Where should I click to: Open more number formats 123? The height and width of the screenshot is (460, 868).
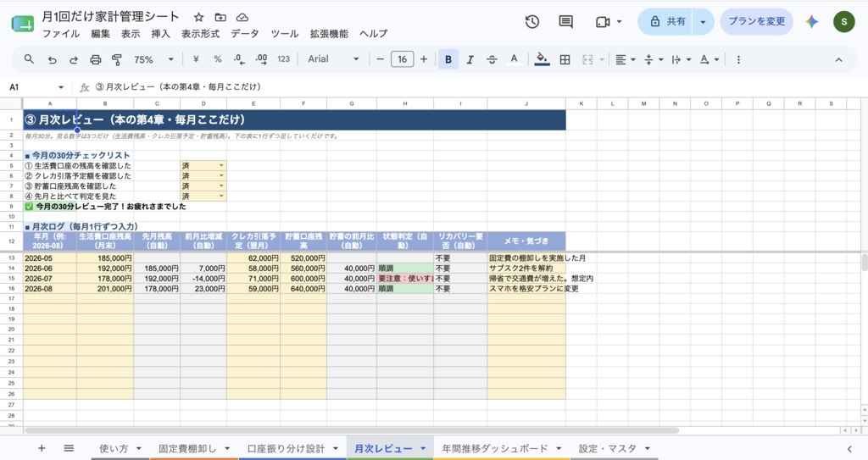tap(283, 59)
